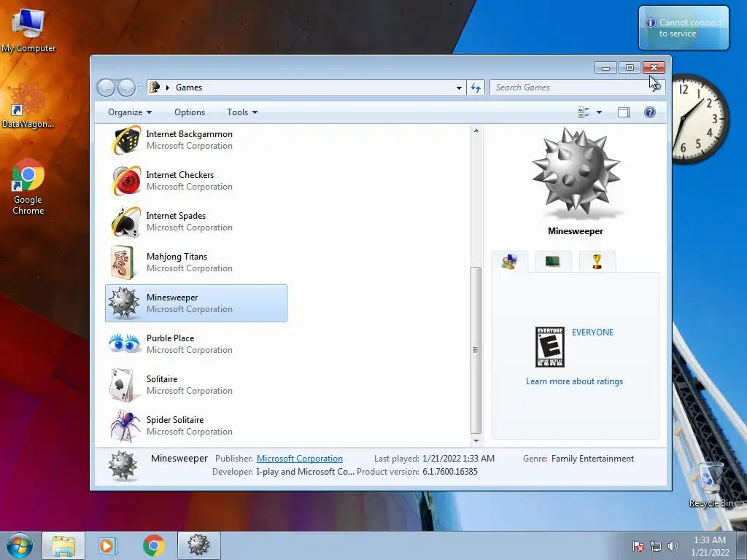The image size is (747, 560).
Task: Open the DataWagon desktop shortcut
Action: pos(28,106)
